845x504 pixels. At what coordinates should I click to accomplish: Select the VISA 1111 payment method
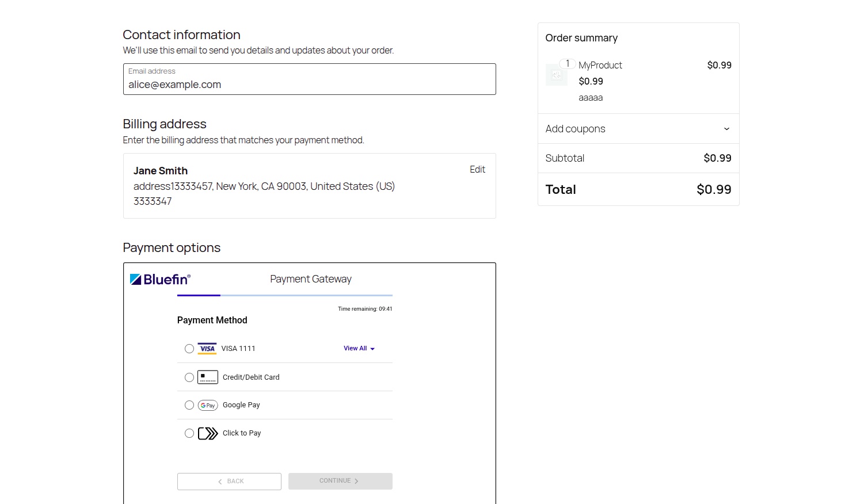pos(189,348)
